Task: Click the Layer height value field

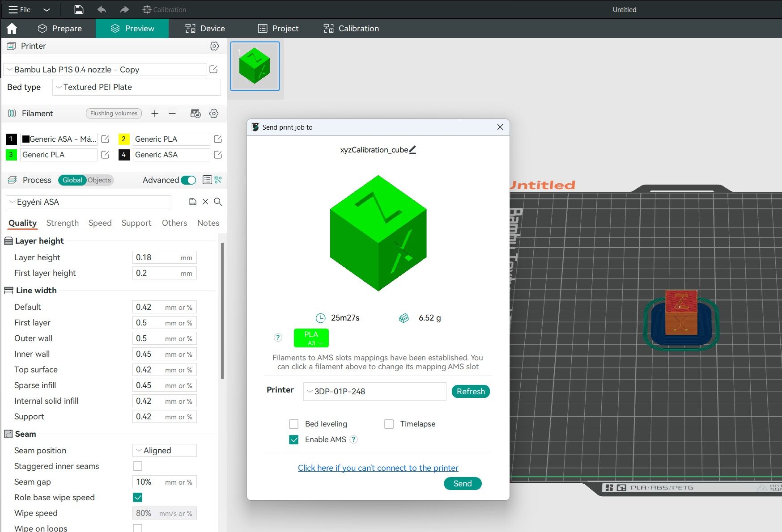Action: [x=165, y=258]
